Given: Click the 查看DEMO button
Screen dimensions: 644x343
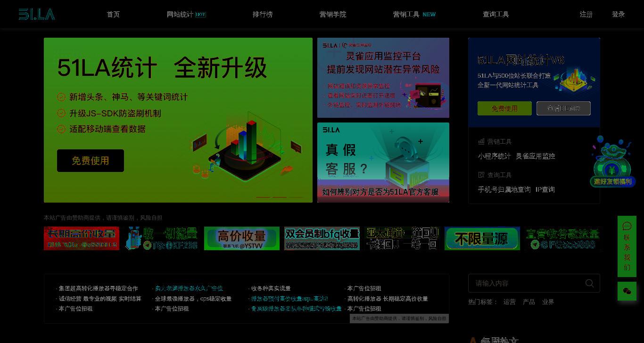Looking at the screenshot, I should 563,108.
